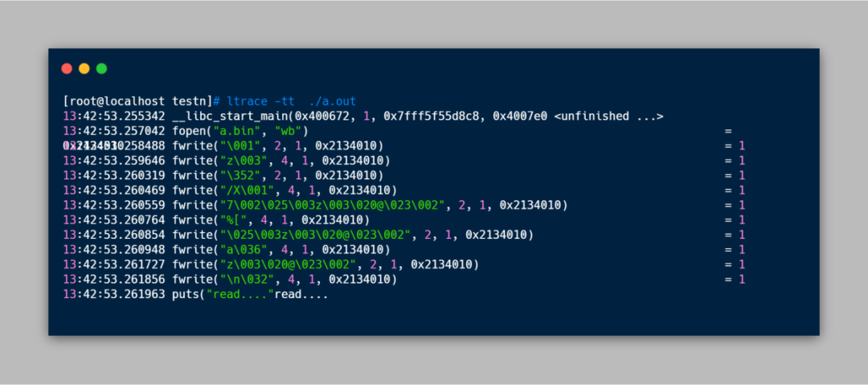
Task: Click the fwrite("/X\001") call line
Action: point(284,190)
